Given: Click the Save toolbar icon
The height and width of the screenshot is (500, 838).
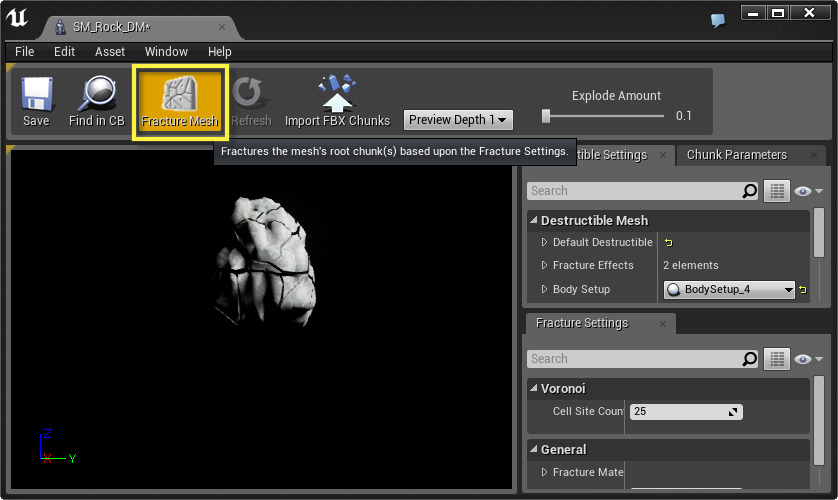Looking at the screenshot, I should click(36, 94).
